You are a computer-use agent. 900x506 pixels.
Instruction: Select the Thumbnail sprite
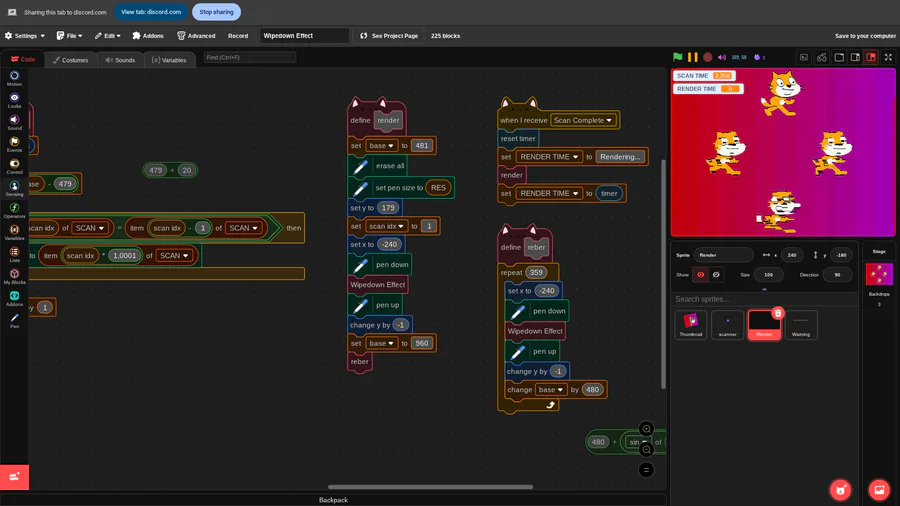click(691, 325)
